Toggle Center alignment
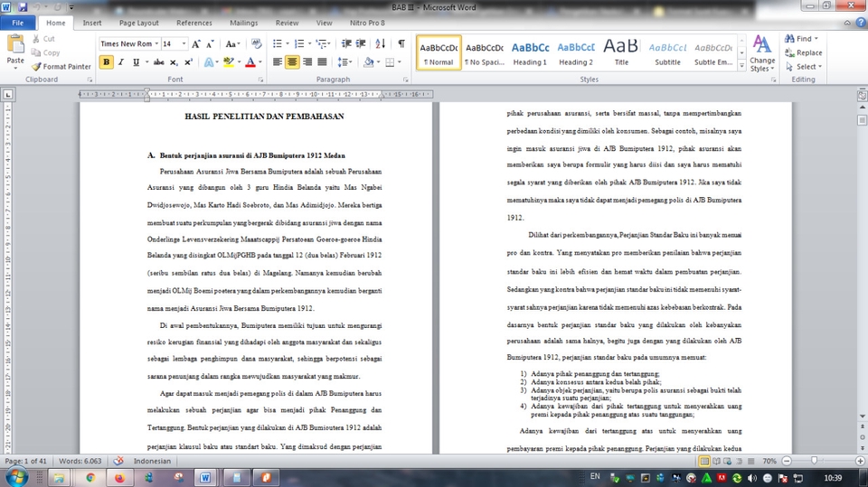The width and height of the screenshot is (868, 487). 292,62
